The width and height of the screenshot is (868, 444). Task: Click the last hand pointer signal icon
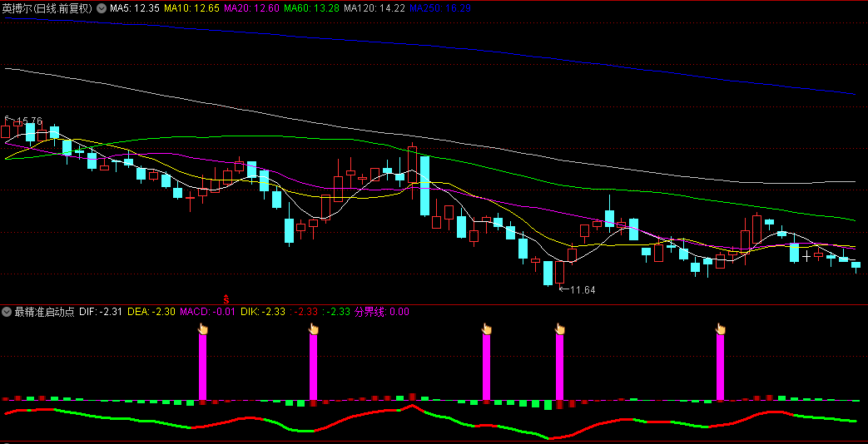[x=720, y=329]
